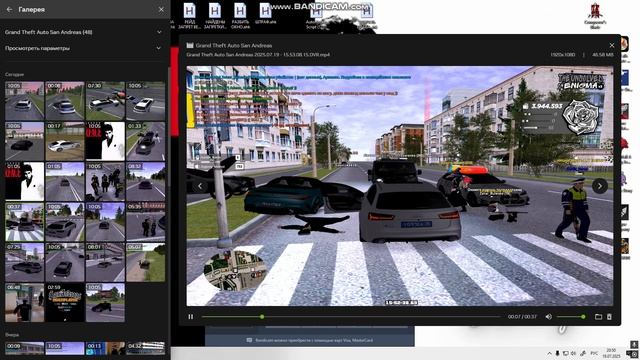
Task: Open yesterday's 00:09 clip thumbnail
Action: pos(24,349)
